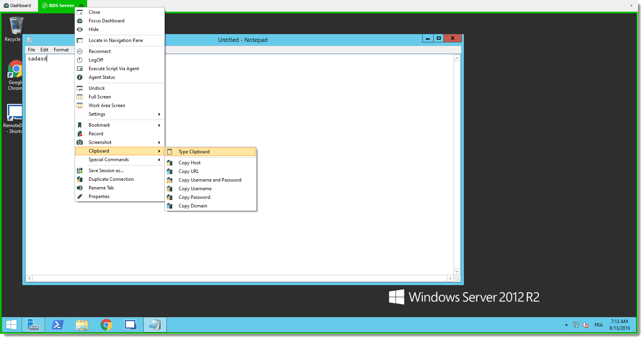Click the Execute Script Via Agent icon

tap(80, 69)
